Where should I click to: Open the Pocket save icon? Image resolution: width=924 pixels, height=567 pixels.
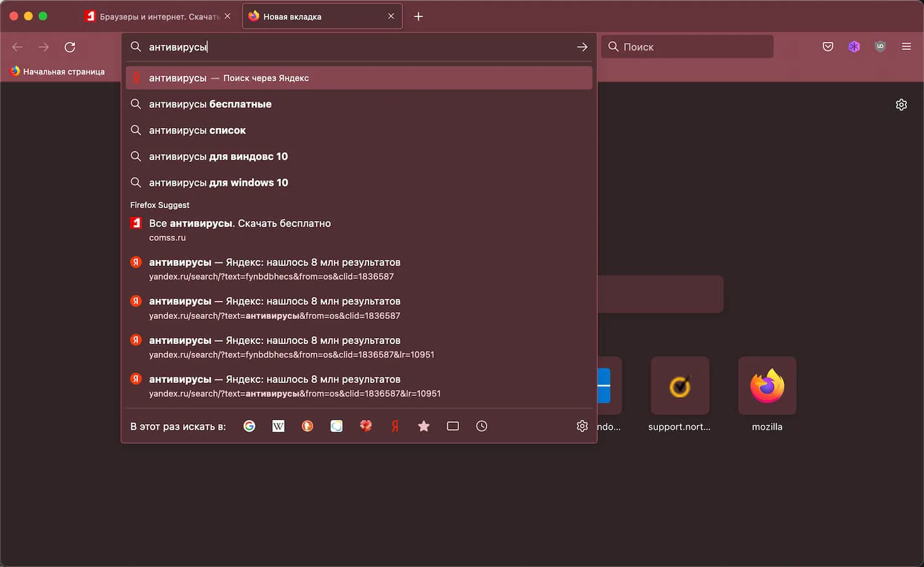click(x=828, y=47)
